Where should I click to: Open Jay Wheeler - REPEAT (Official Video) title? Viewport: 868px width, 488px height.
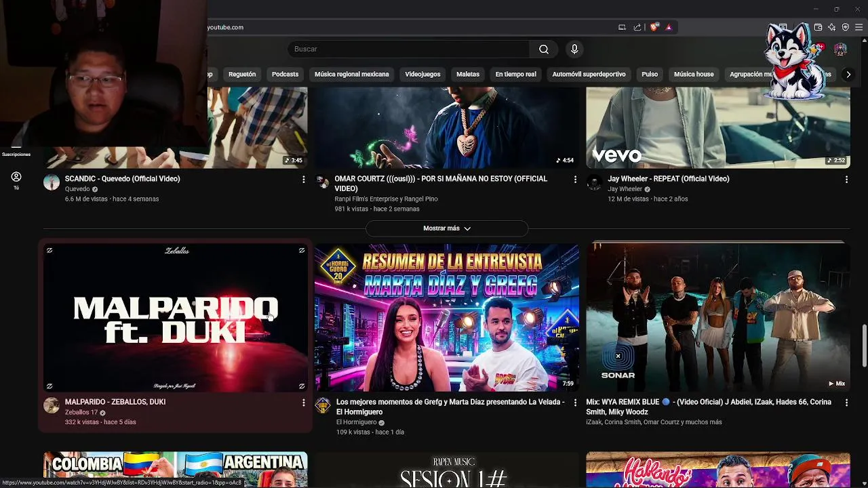(669, 179)
